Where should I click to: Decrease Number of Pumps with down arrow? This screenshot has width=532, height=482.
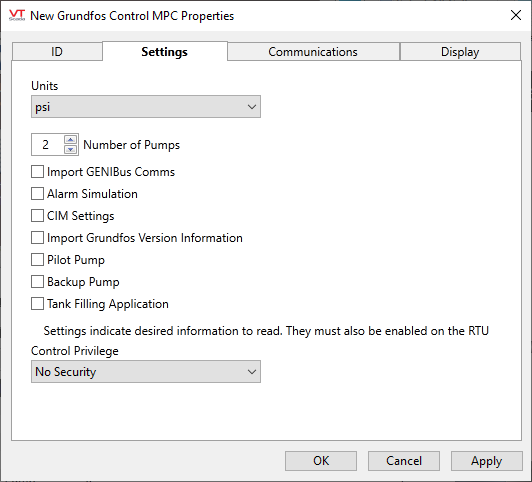click(71, 149)
